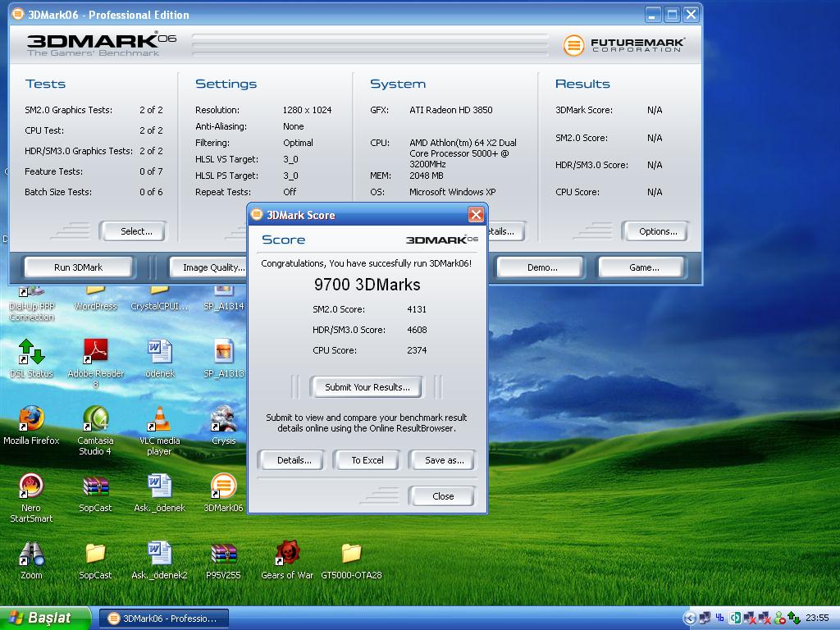
Task: Click ATI Radeon HD 3850 text
Action: [x=451, y=110]
